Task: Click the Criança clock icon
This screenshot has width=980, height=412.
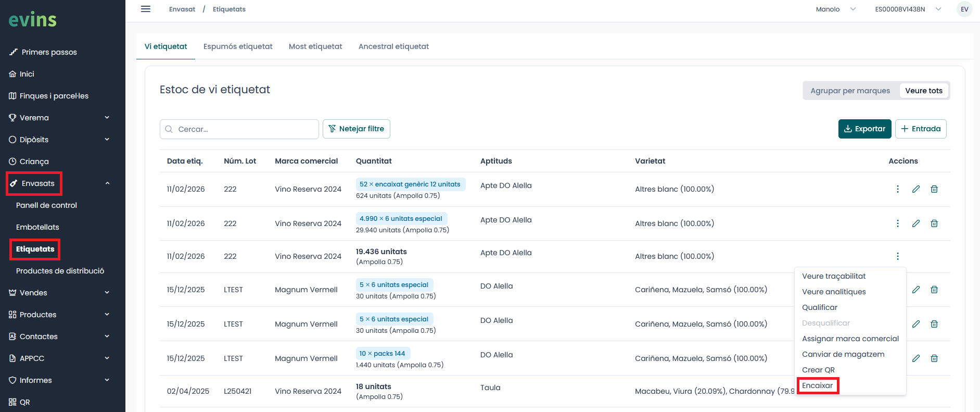Action: coord(12,161)
